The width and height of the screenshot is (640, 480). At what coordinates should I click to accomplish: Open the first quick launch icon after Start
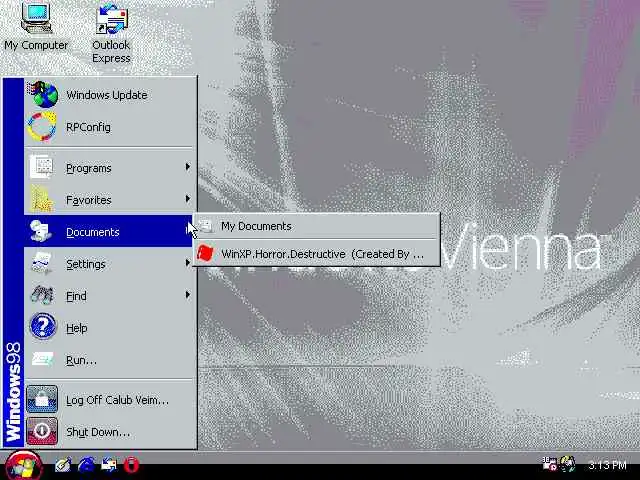pos(62,465)
